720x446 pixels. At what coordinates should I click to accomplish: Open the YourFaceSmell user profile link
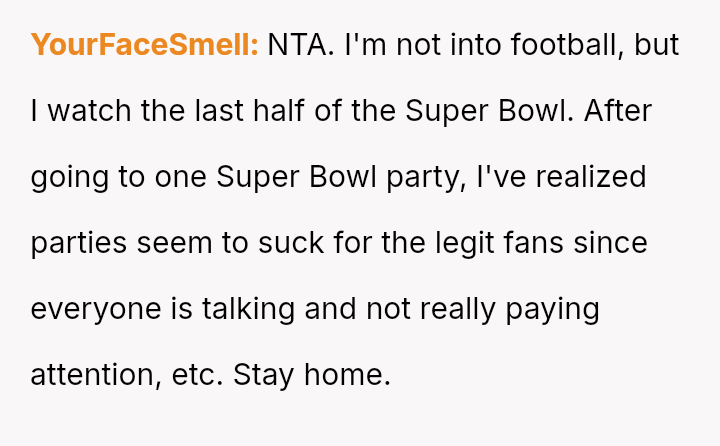pyautogui.click(x=145, y=45)
